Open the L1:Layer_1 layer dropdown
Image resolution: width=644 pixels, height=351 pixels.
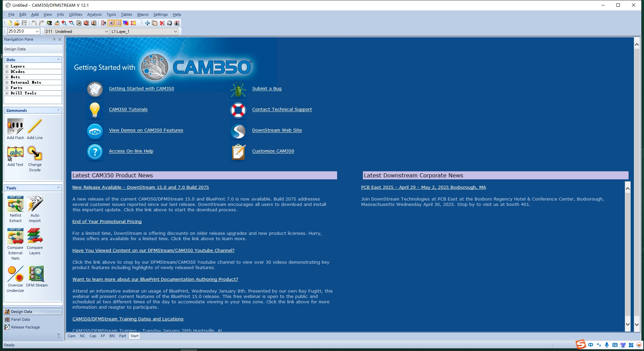(175, 31)
